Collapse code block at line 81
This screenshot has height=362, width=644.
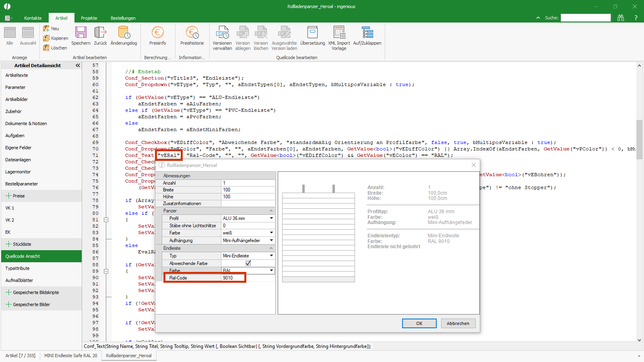(106, 220)
